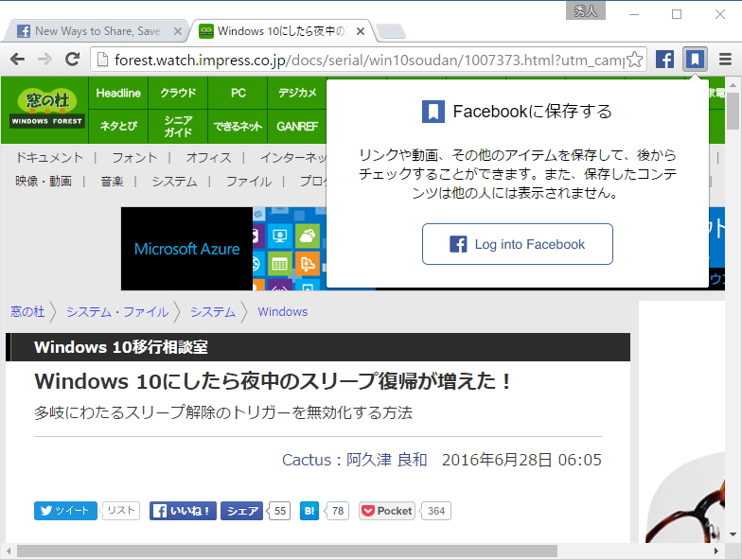Viewport: 742px width, 560px height.
Task: Open author link Cactus：阿久津 良和
Action: [x=354, y=460]
